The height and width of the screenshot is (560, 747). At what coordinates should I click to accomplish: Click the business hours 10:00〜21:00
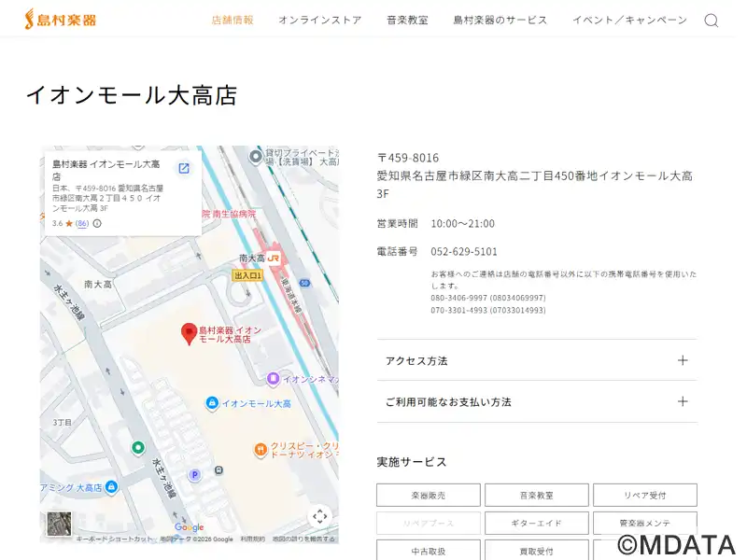tap(462, 223)
